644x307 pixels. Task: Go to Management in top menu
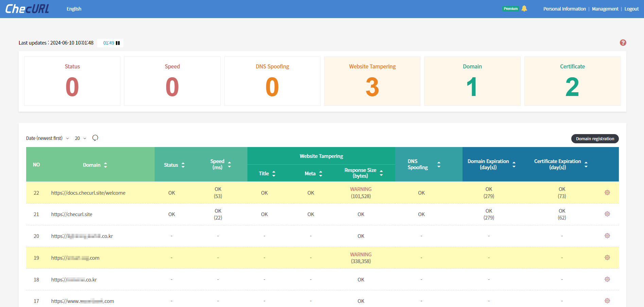click(x=605, y=9)
